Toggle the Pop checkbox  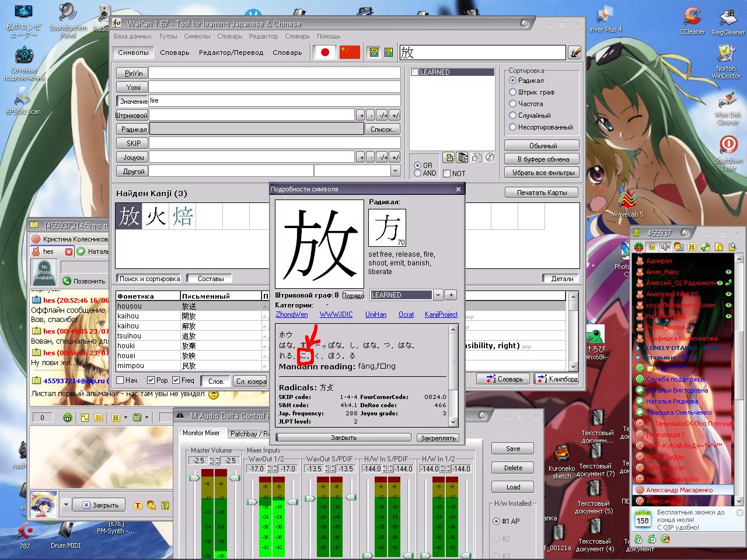tap(151, 380)
